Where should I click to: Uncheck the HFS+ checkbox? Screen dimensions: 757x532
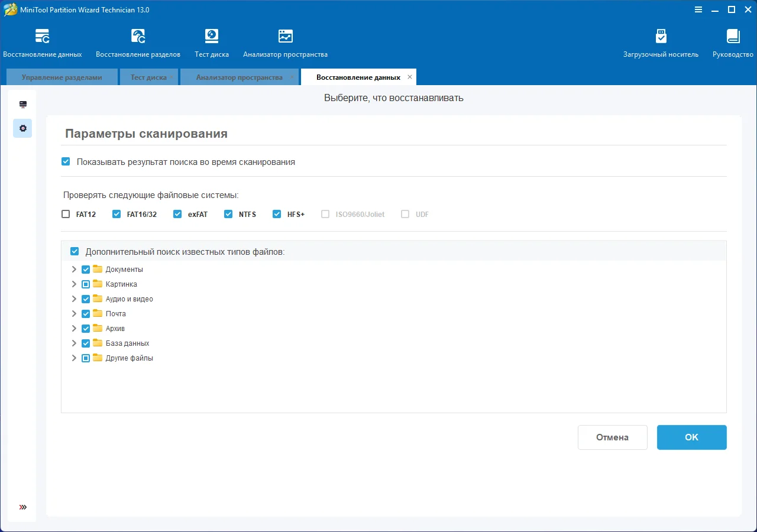(x=277, y=215)
